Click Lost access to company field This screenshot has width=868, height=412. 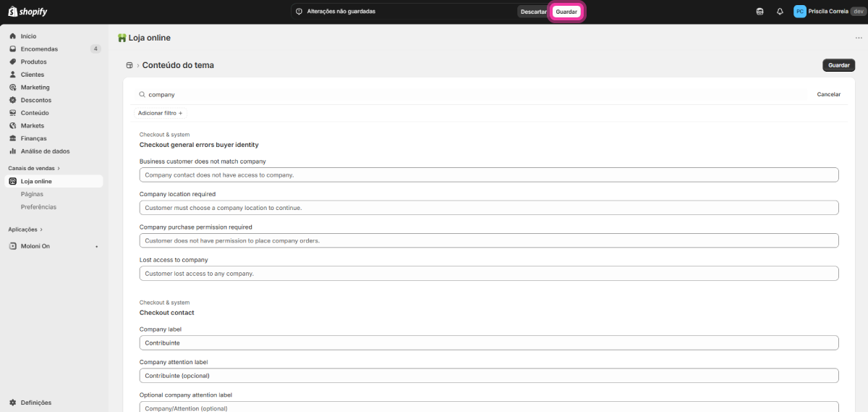tap(489, 274)
